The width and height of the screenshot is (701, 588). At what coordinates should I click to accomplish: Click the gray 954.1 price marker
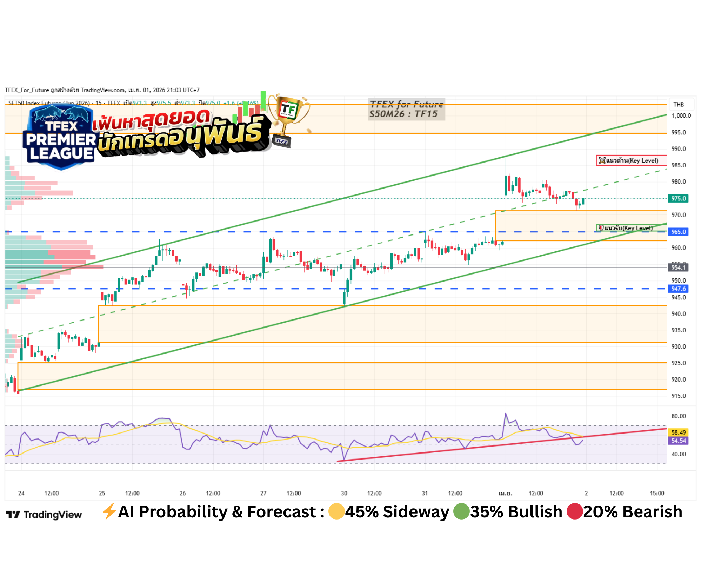pyautogui.click(x=678, y=267)
